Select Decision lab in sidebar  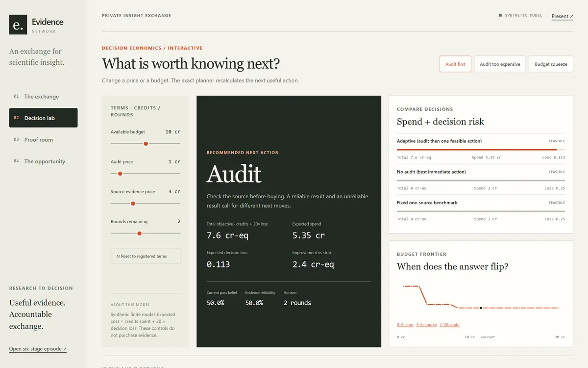[x=43, y=118]
